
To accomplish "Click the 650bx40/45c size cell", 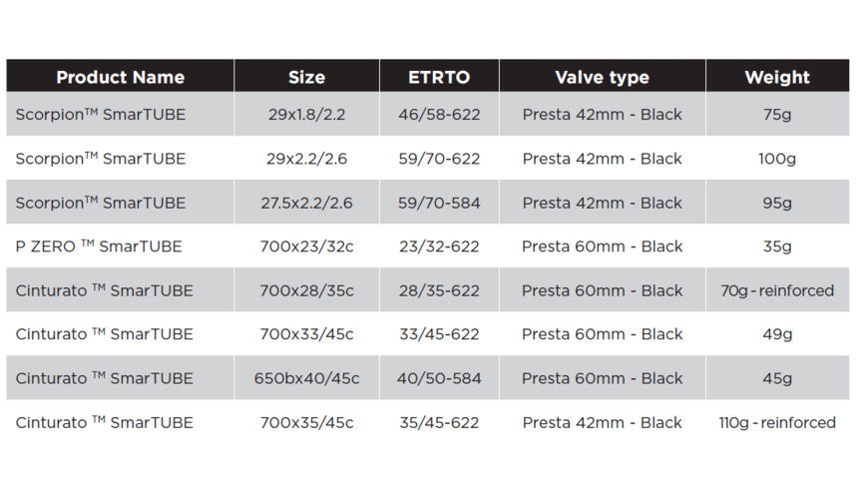I will click(306, 378).
